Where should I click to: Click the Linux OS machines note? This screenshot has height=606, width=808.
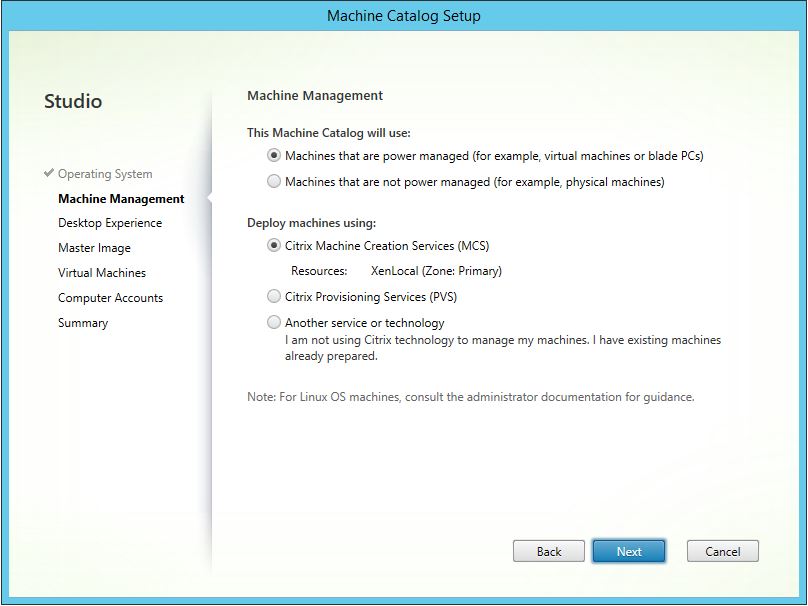point(470,397)
